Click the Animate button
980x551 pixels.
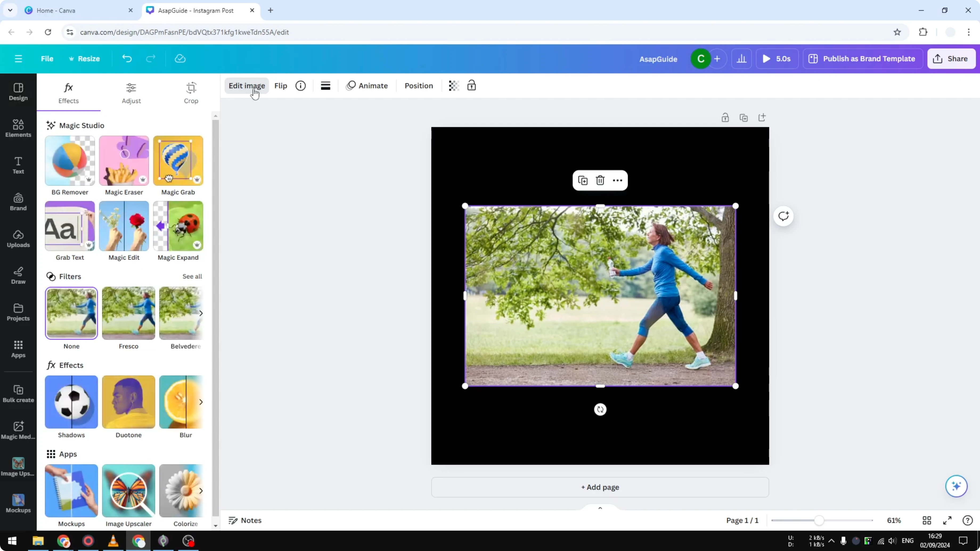coord(367,85)
